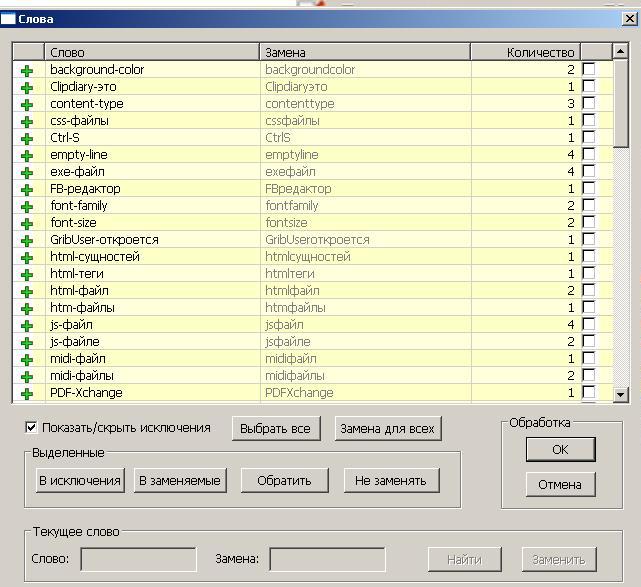Tick the checkbox for js-файл row

589,324
